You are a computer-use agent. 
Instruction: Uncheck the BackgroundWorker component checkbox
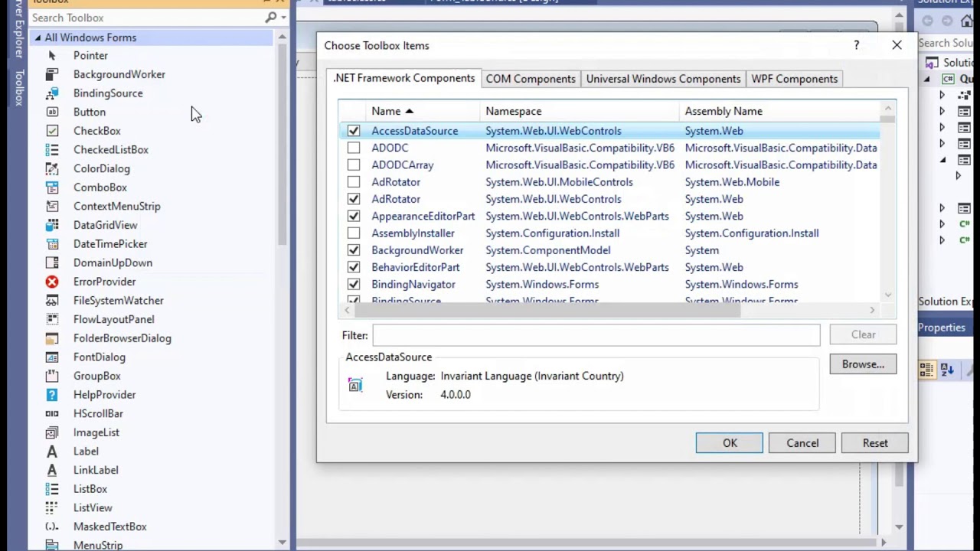click(354, 250)
